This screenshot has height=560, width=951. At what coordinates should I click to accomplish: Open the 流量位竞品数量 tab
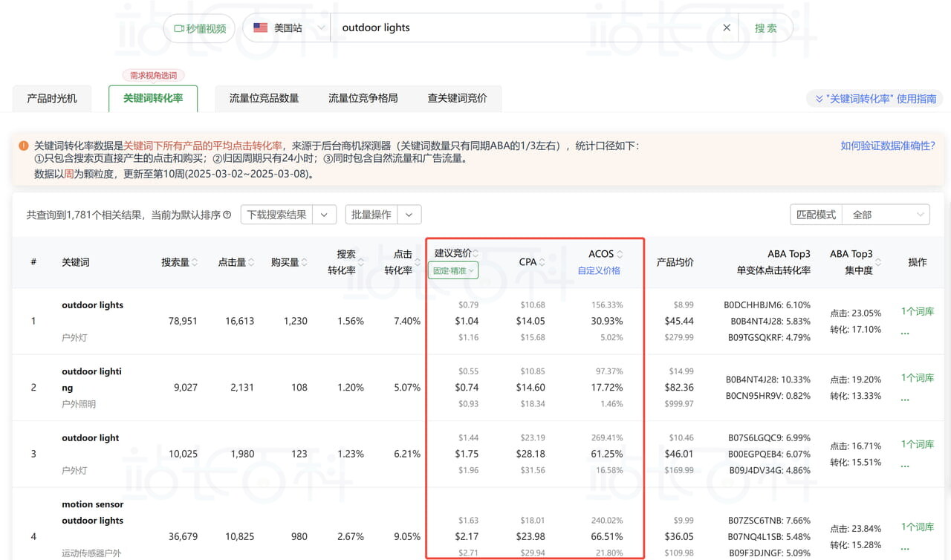[x=264, y=98]
